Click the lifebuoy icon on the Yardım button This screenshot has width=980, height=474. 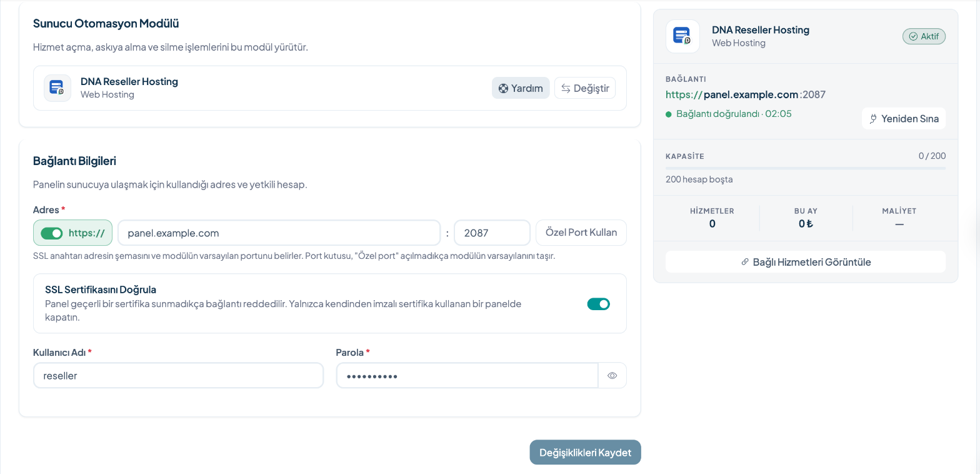503,88
